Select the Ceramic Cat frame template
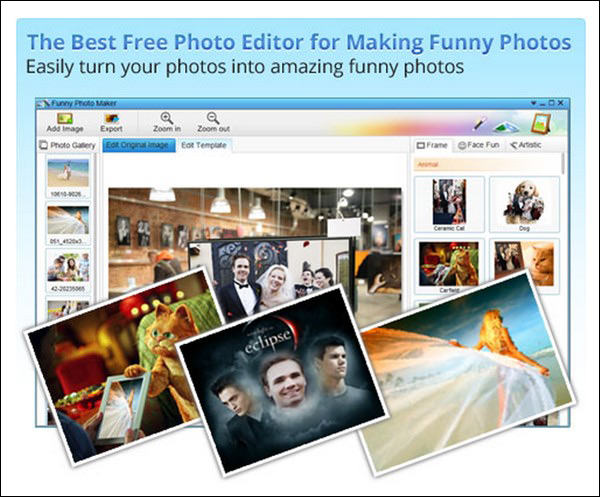 (x=449, y=204)
